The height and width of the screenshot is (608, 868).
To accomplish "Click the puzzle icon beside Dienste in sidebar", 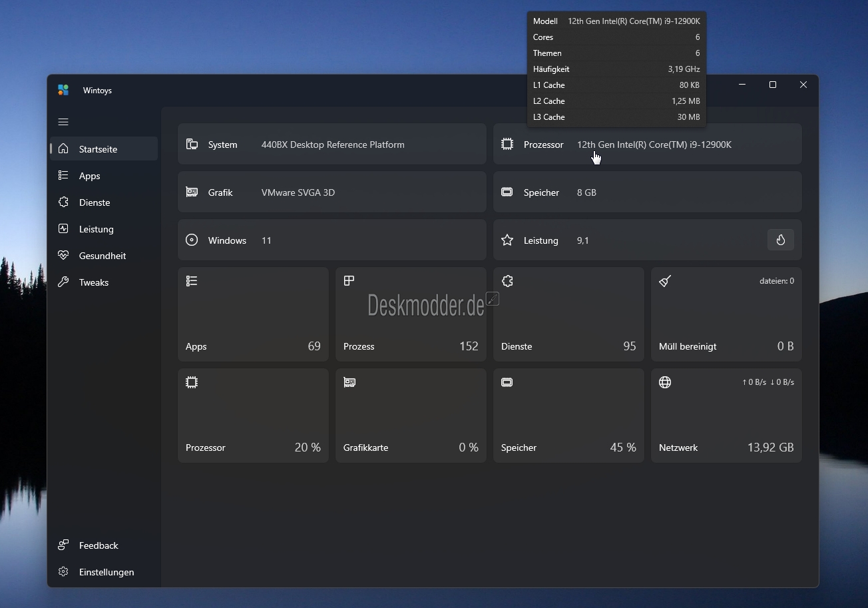I will tap(63, 202).
